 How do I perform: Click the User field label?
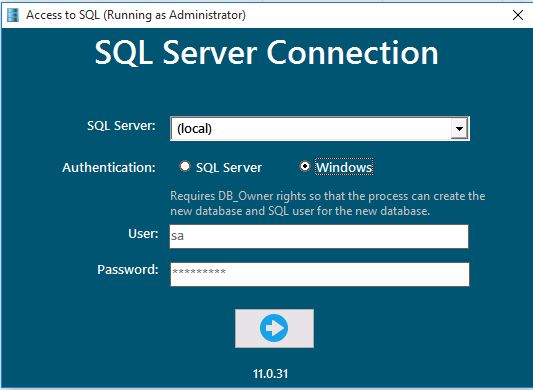coord(143,234)
